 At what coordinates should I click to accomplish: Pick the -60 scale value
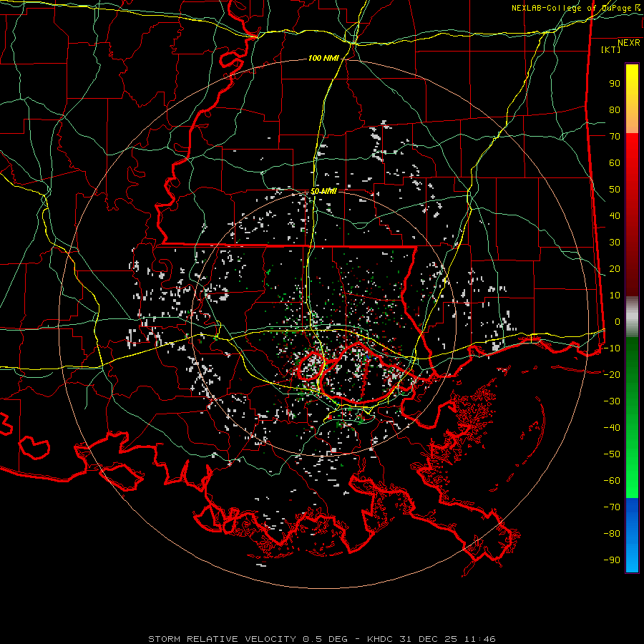(612, 481)
